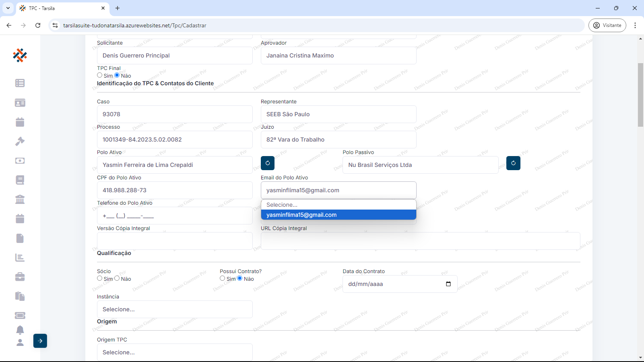Click the gavel icon in the sidebar
This screenshot has width=644, height=362.
tap(20, 142)
